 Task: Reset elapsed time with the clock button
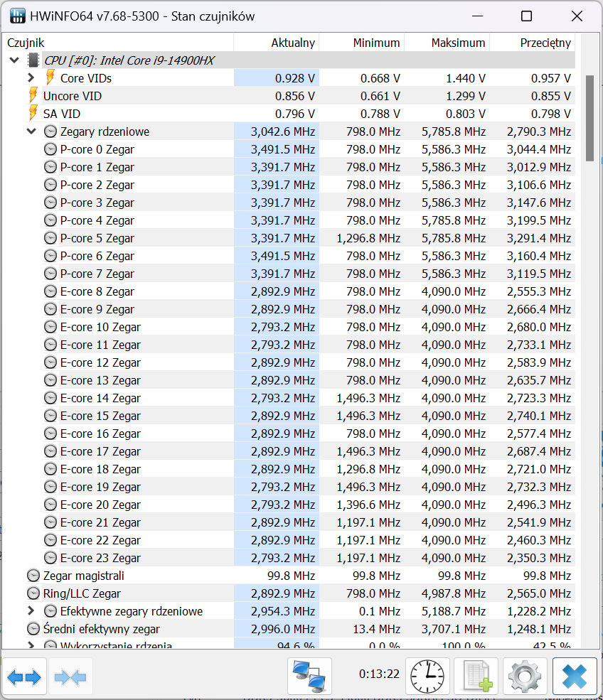[427, 677]
